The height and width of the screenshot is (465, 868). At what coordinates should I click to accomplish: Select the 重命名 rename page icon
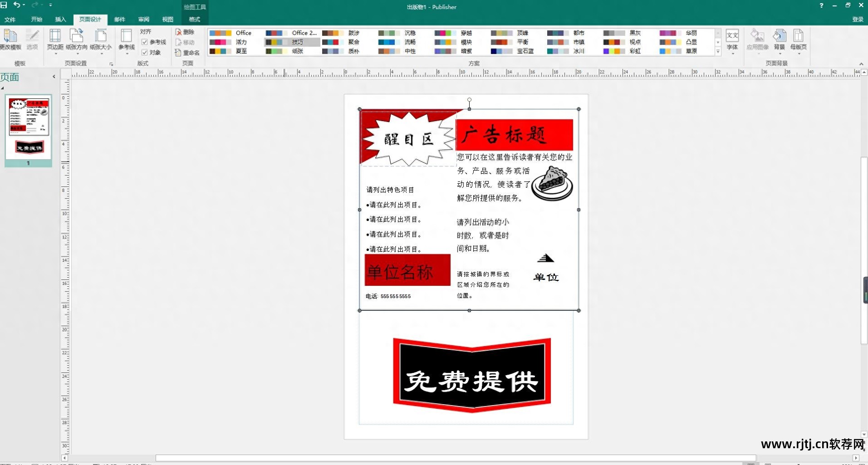(x=188, y=53)
